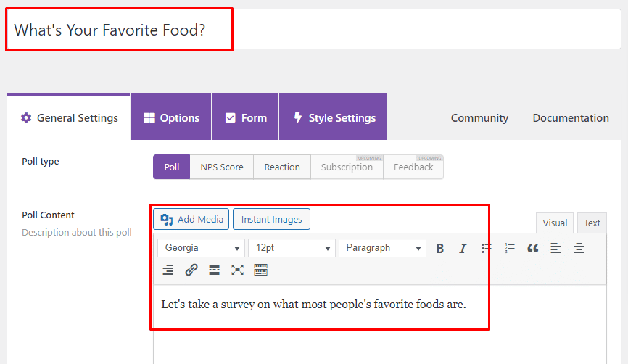
Task: Open the 12pt font size dropdown
Action: tap(292, 248)
